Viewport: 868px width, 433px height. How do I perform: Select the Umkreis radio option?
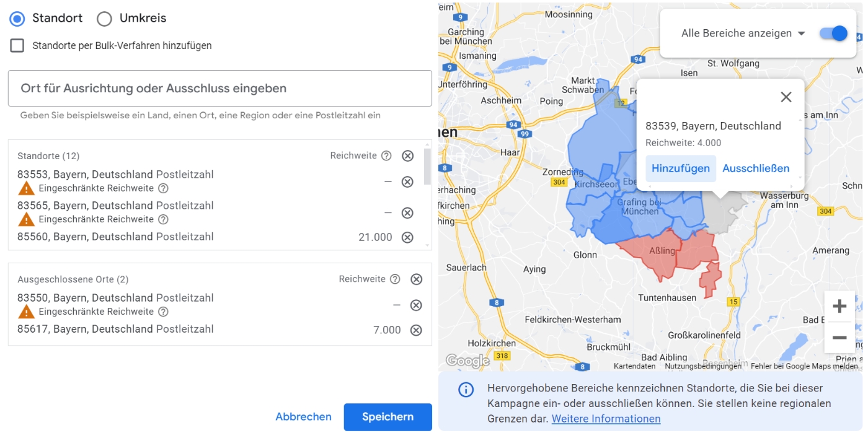(x=104, y=19)
